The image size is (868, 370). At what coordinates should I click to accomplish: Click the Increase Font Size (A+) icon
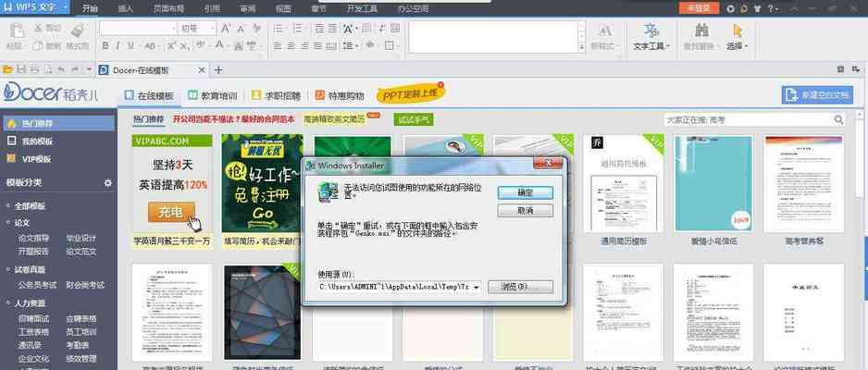tap(226, 29)
